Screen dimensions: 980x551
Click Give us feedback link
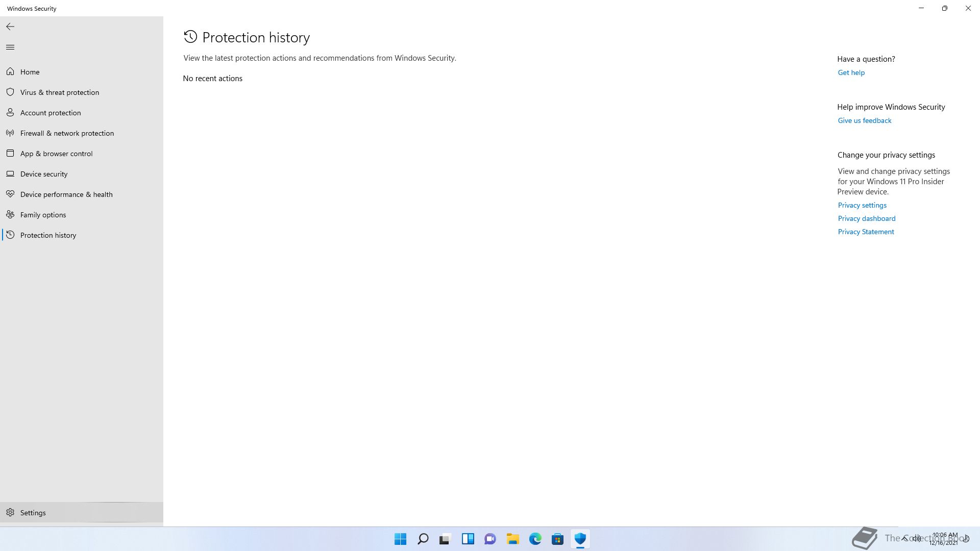864,120
